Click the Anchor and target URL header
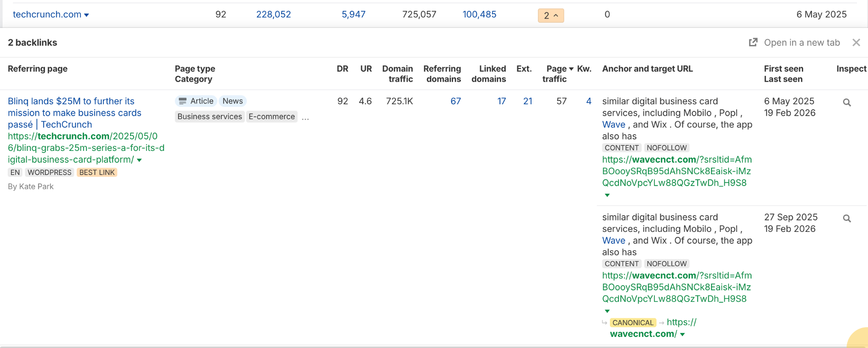 648,69
